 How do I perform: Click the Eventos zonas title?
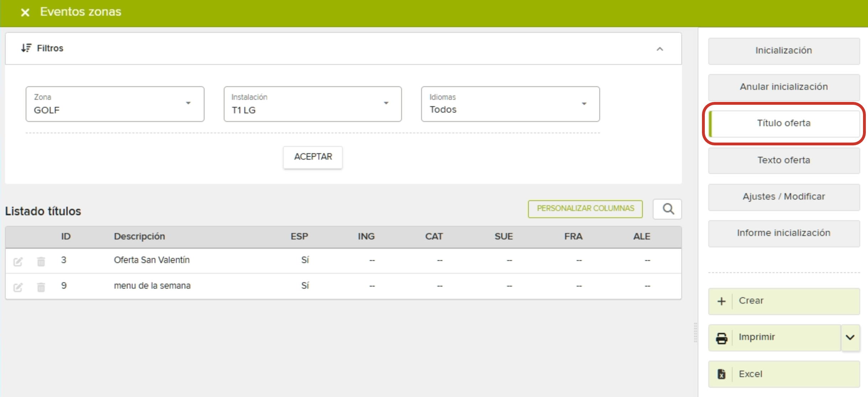tap(81, 12)
